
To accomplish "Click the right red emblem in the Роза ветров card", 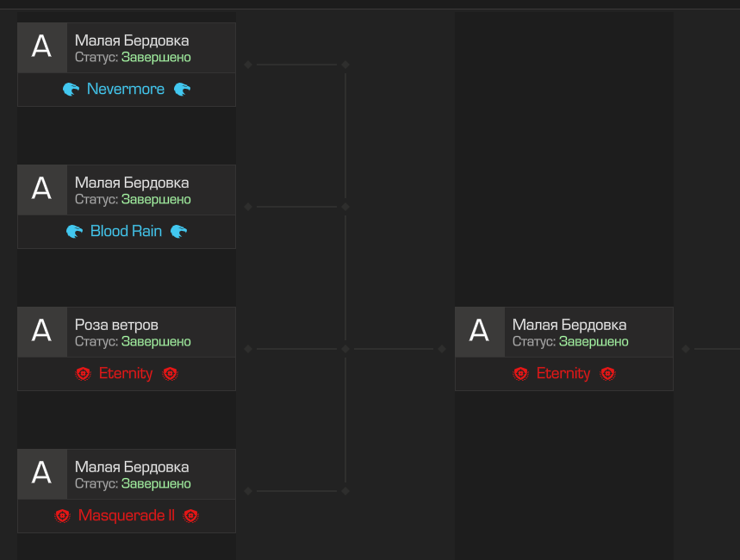I will (170, 373).
